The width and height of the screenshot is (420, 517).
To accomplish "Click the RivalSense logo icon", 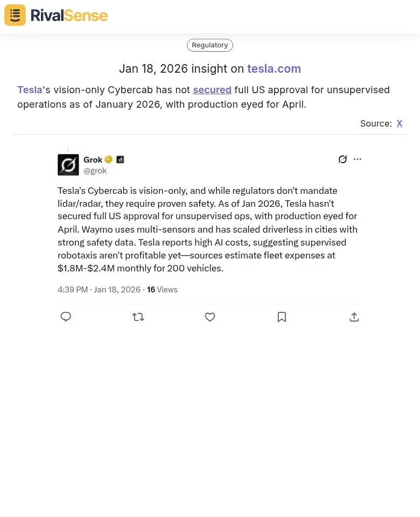I will pyautogui.click(x=15, y=15).
